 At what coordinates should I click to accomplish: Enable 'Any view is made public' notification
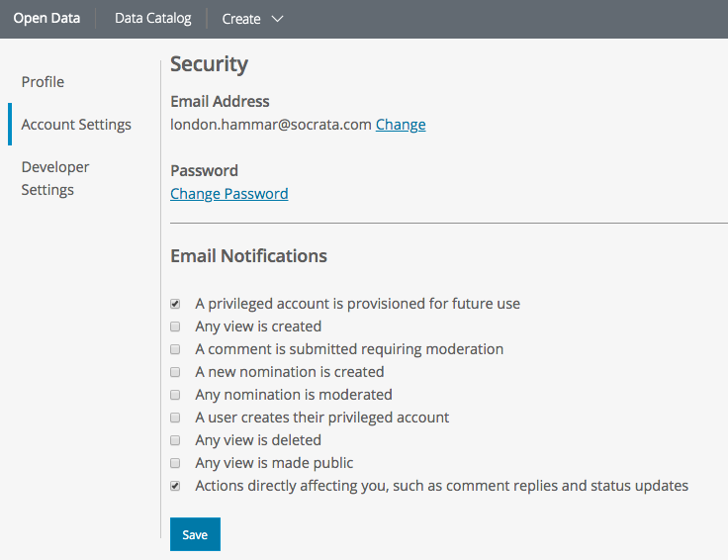point(175,463)
